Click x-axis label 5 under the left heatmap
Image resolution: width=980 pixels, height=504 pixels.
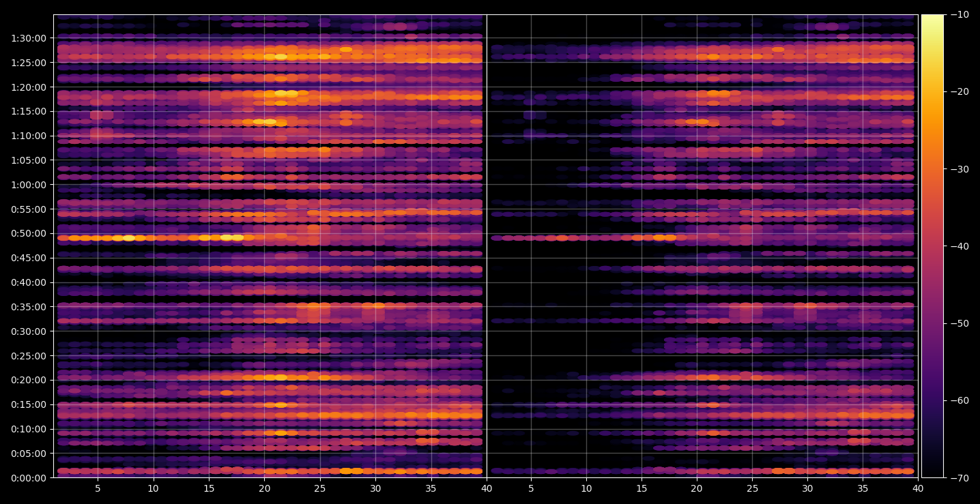click(x=98, y=488)
